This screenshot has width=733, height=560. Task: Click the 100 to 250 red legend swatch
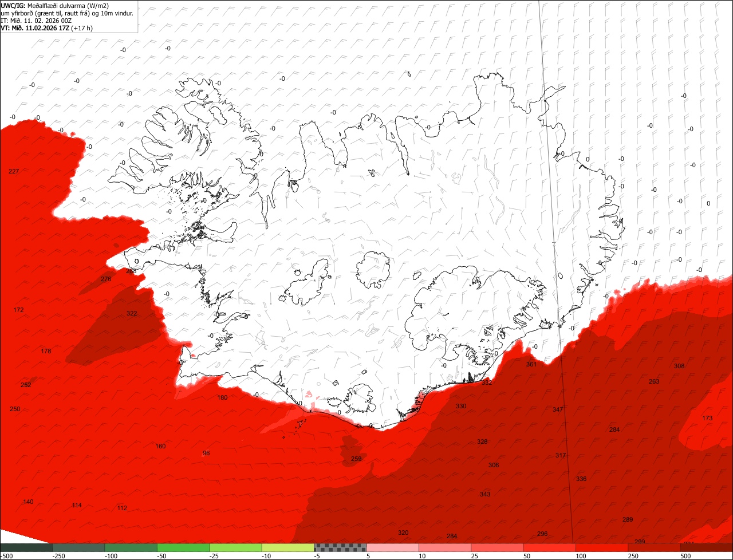pyautogui.click(x=602, y=547)
